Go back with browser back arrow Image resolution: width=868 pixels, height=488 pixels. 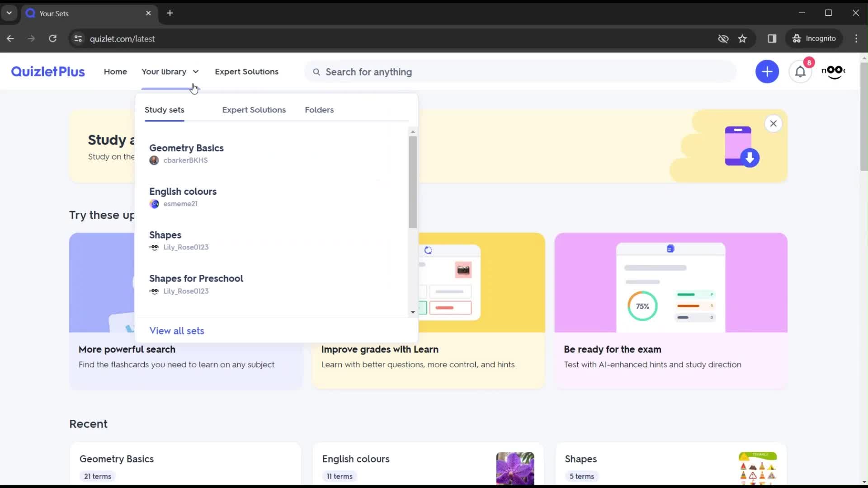(10, 38)
